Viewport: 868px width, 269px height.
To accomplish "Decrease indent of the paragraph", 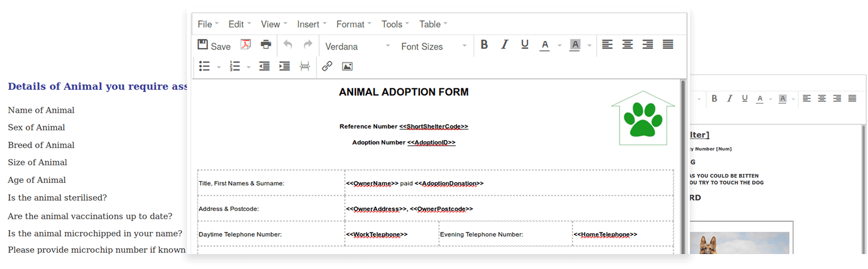I will (265, 66).
